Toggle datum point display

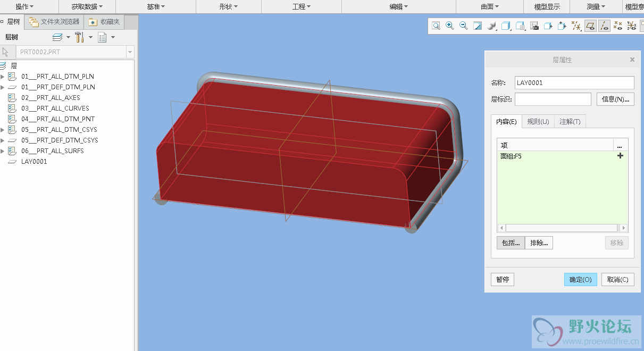[x=617, y=26]
